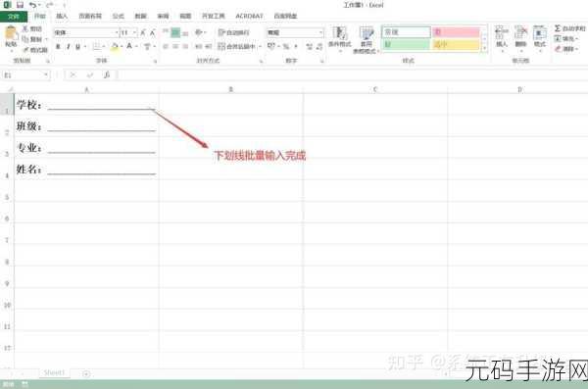Open Format as Table menu
Screen dimensions: 588x389
click(x=366, y=40)
